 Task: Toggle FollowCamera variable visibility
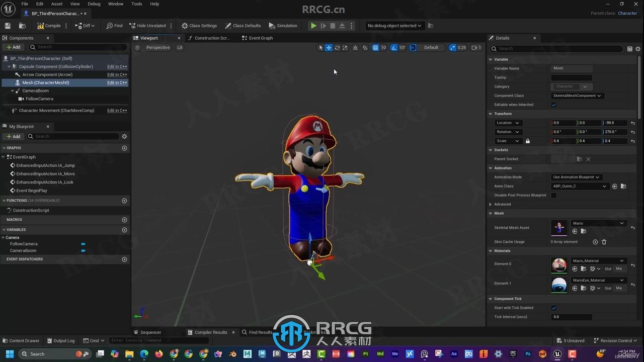coord(83,244)
